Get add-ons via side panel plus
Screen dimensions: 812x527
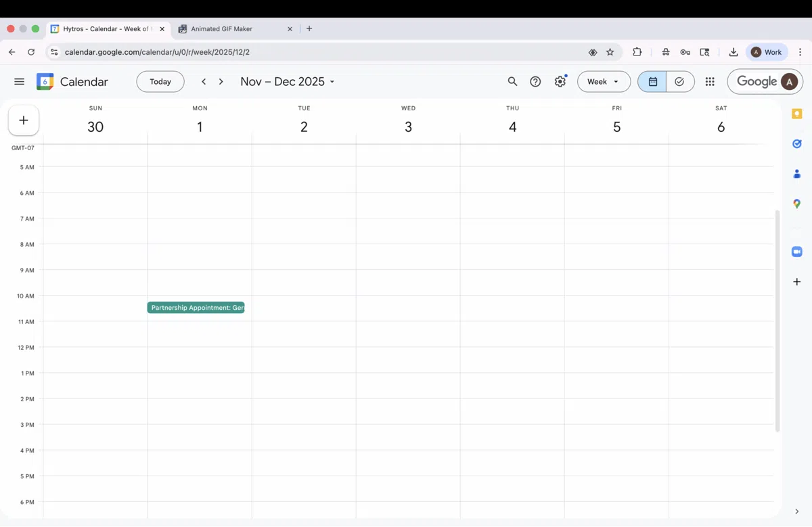click(x=797, y=281)
